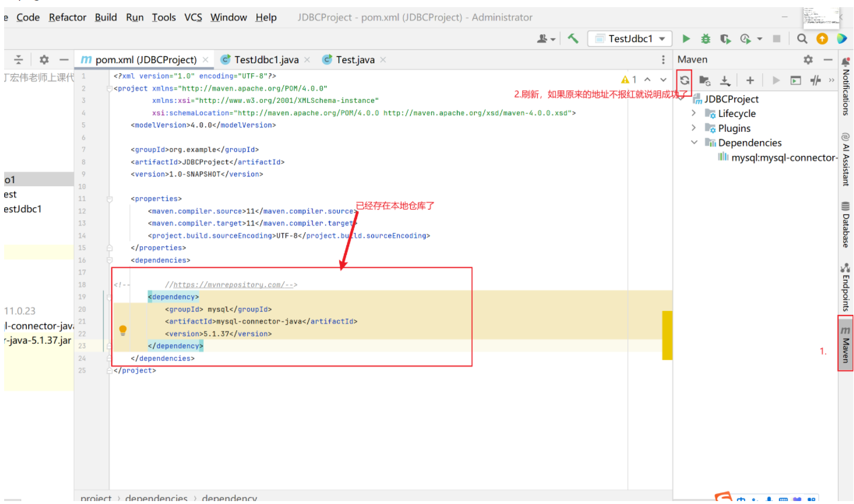
Task: Fold the dependencies block at line 16
Action: [109, 261]
